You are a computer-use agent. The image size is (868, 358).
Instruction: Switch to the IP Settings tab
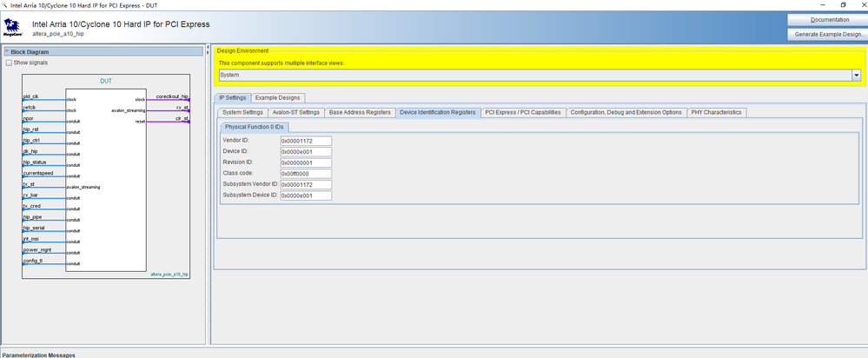pos(232,97)
